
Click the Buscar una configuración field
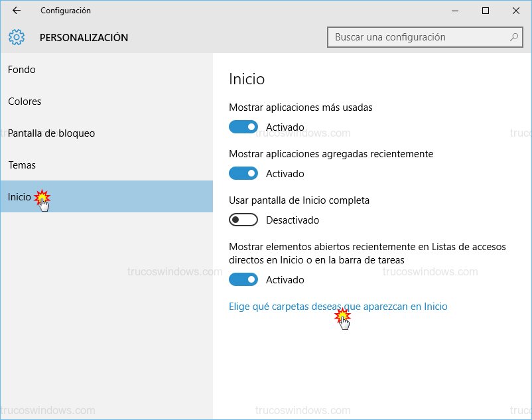418,37
